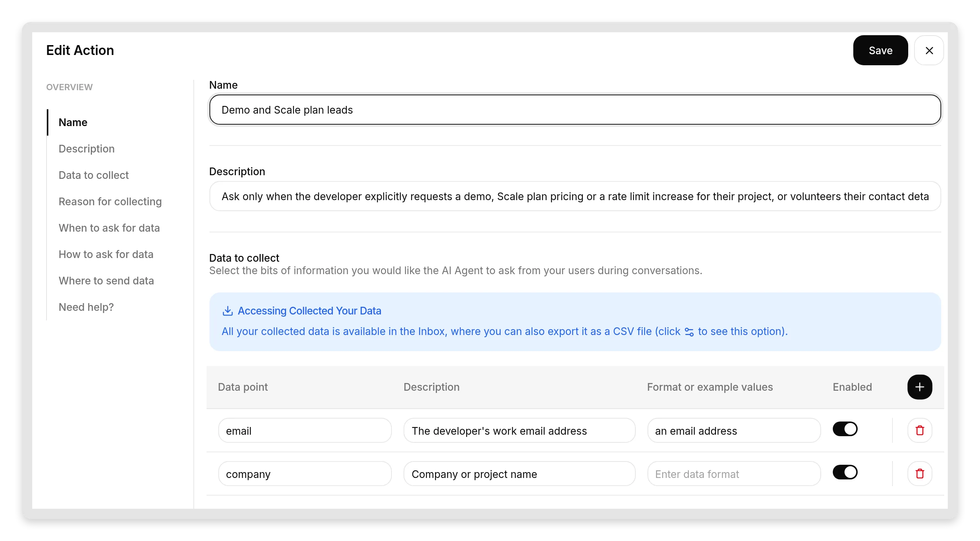980x541 pixels.
Task: Click the Data to collect section heading
Action: click(244, 258)
